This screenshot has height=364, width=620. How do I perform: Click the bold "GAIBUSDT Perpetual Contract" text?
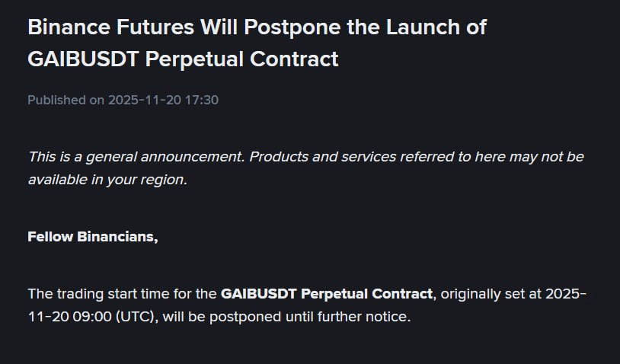(x=327, y=294)
